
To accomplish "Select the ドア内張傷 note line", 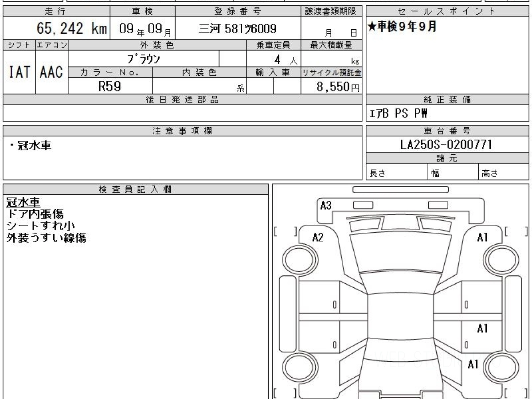I will [35, 215].
